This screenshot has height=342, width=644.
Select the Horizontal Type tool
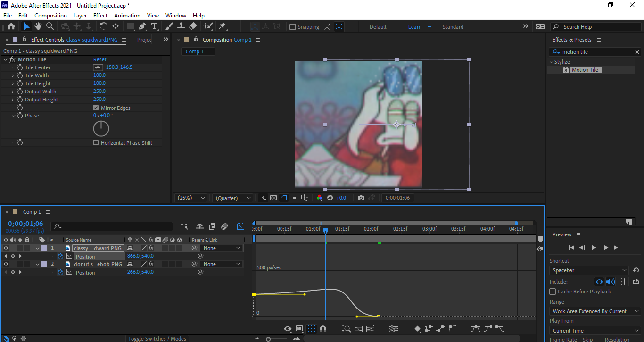click(153, 26)
